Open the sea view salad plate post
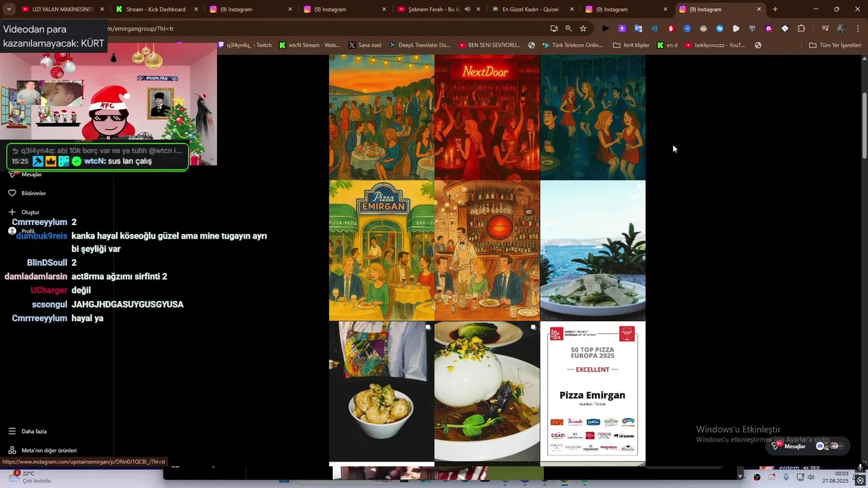Image resolution: width=868 pixels, height=488 pixels. (x=593, y=251)
